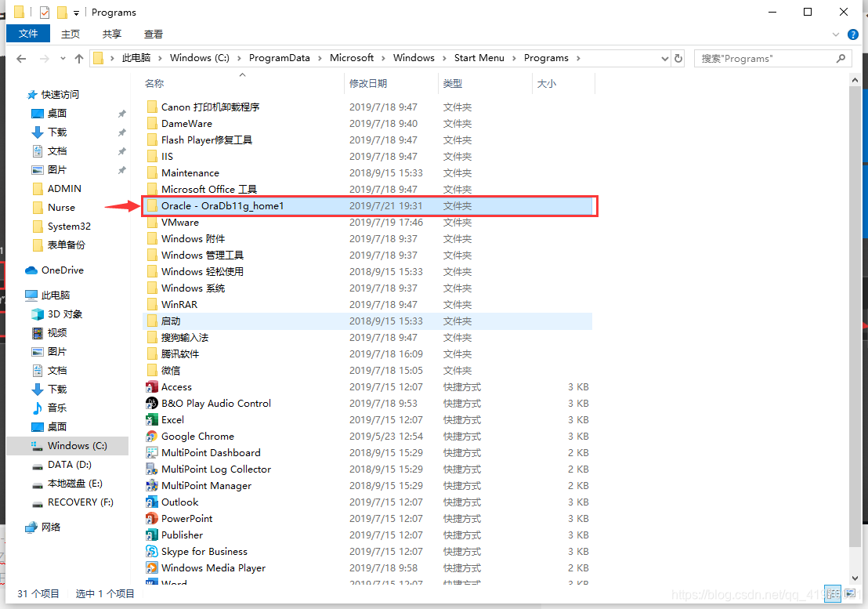
Task: Select the WinRAR folder
Action: [x=367, y=304]
